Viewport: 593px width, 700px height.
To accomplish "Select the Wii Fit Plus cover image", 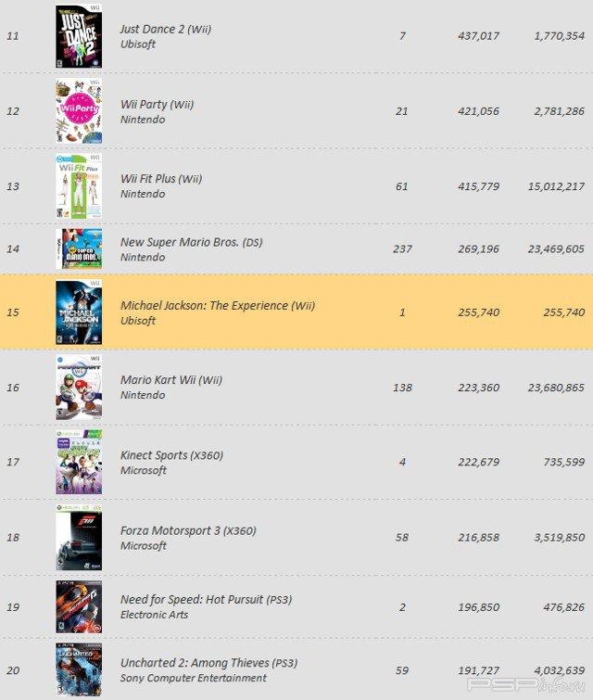I will (78, 186).
